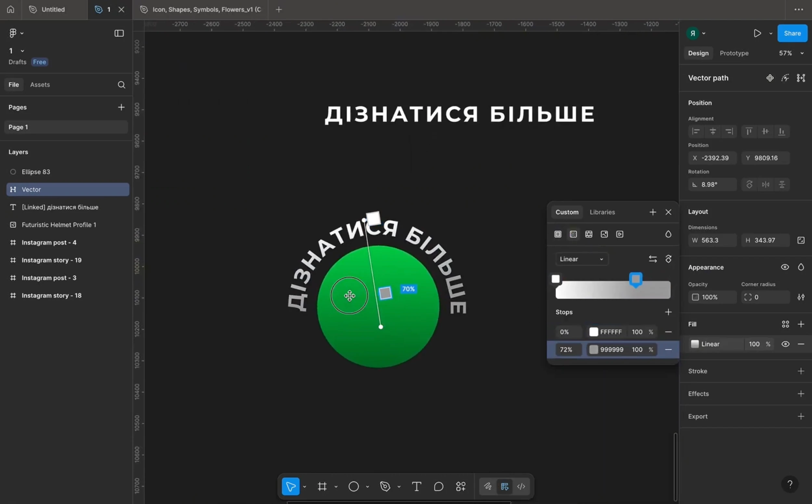Expand Pen tool options chevron
The height and width of the screenshot is (504, 812).
(399, 487)
